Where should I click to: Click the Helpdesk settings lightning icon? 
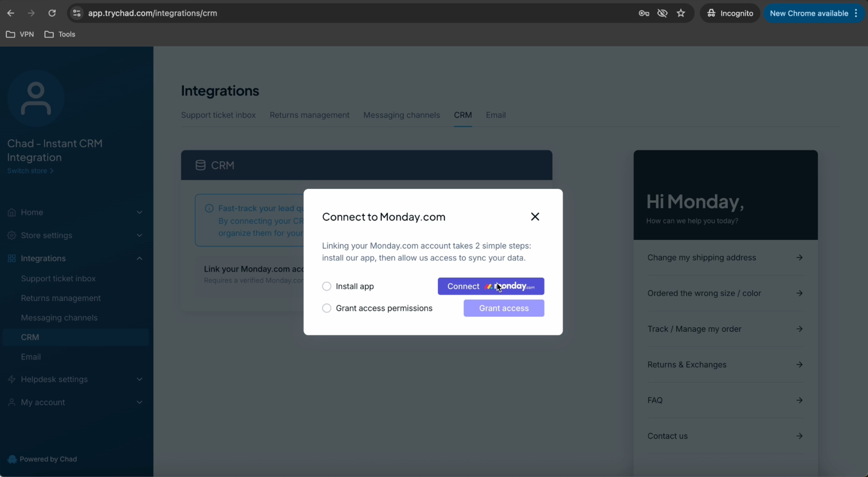(x=12, y=379)
